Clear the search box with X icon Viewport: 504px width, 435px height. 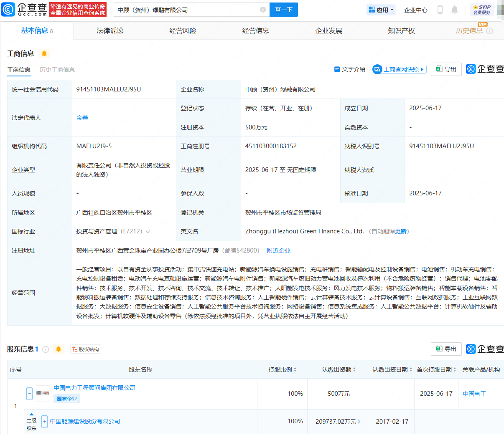(x=263, y=10)
